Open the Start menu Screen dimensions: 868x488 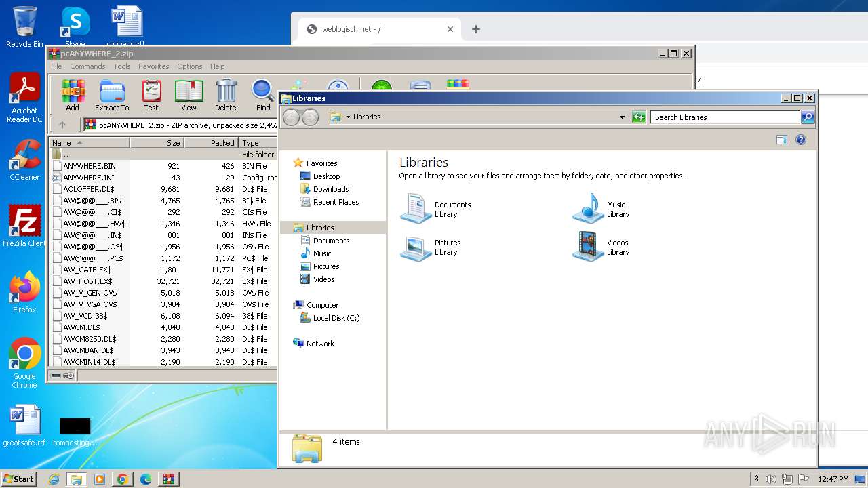18,479
